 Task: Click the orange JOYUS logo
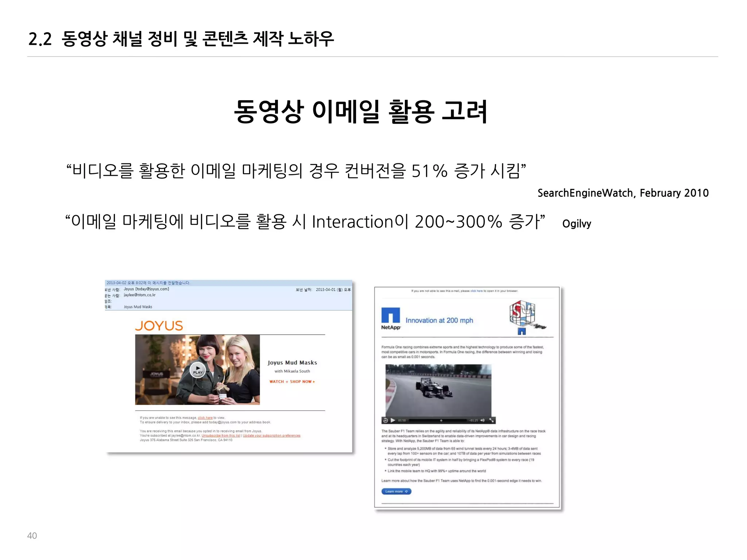159,326
